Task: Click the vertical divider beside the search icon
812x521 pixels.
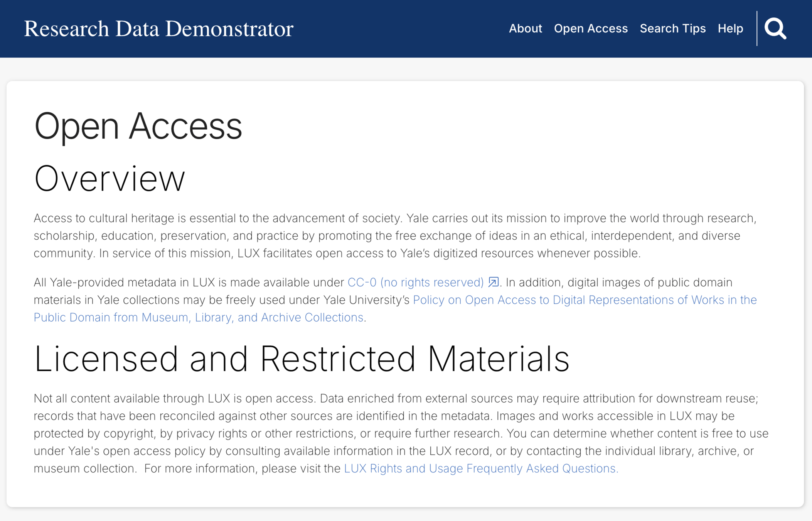Action: tap(757, 29)
